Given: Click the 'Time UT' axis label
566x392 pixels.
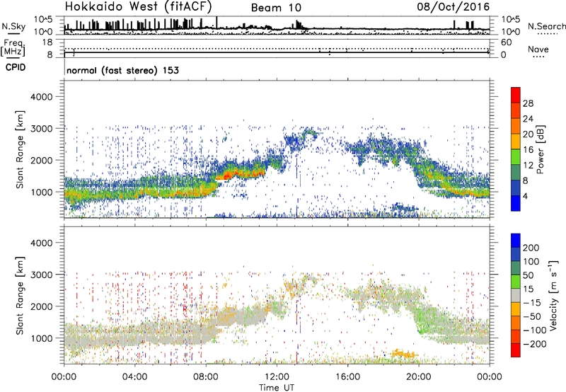Looking at the screenshot, I should click(x=277, y=388).
